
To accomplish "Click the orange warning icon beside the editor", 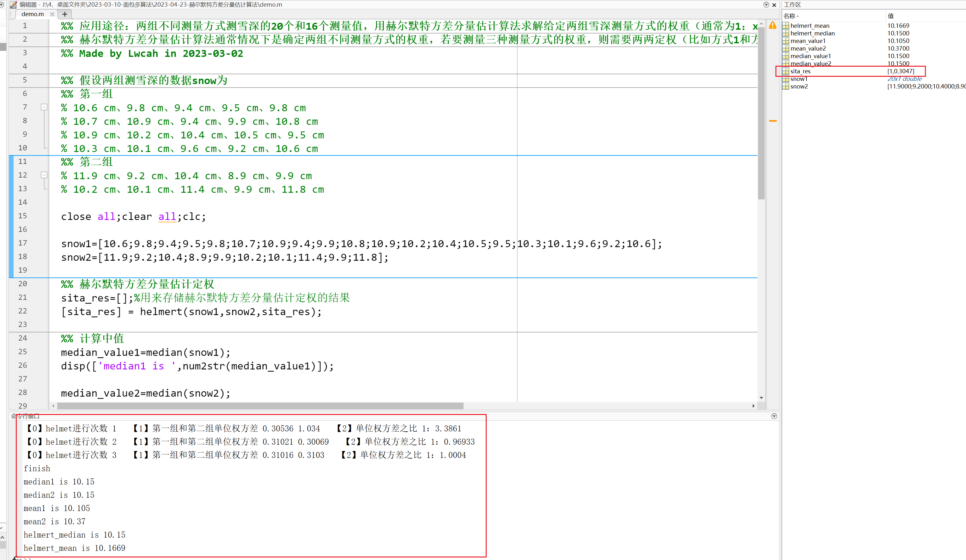I will click(773, 26).
